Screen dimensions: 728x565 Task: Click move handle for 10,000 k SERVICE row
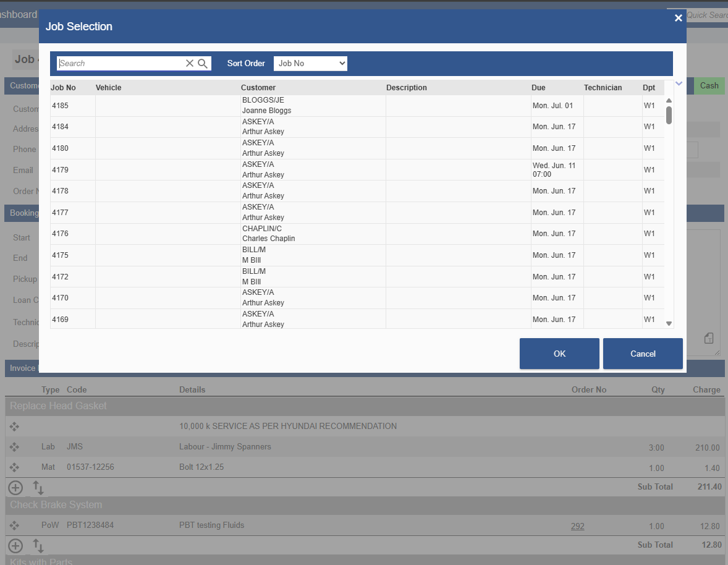pyautogui.click(x=14, y=426)
